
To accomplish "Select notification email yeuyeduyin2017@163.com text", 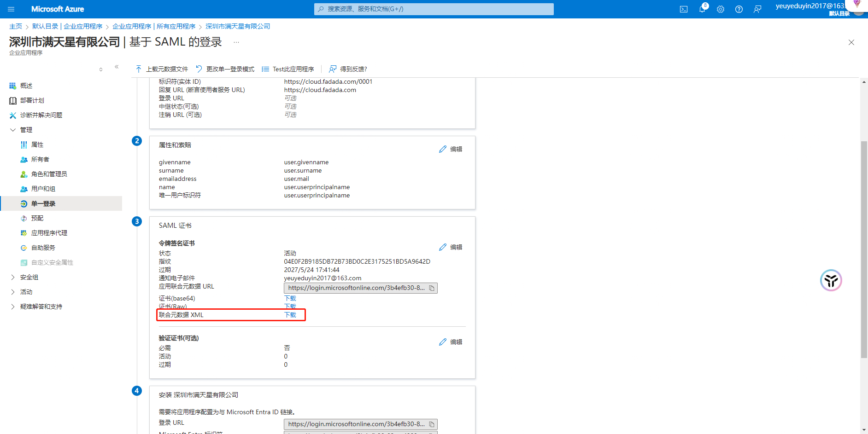I will [323, 278].
